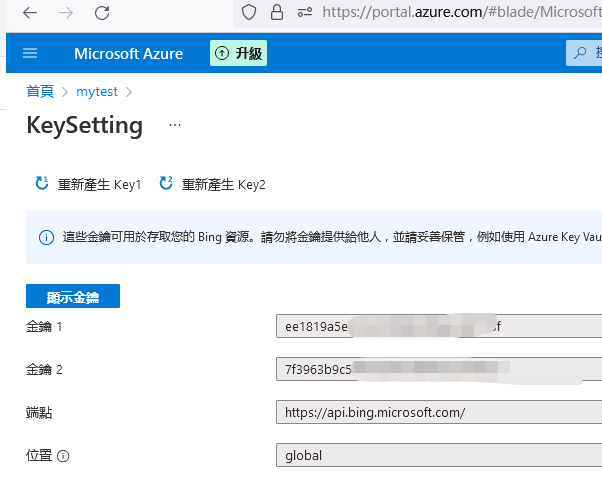Click the 端點 endpoint URL field
Screen dimensions: 602x482
point(439,412)
